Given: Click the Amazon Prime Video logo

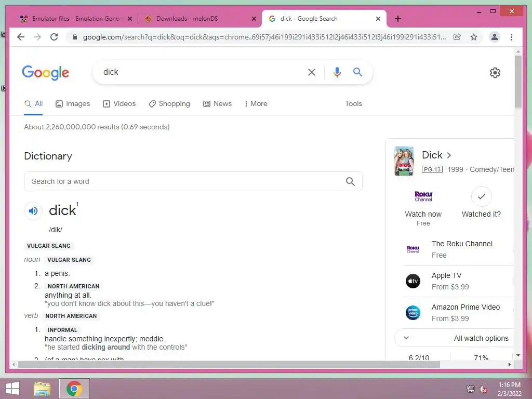Looking at the screenshot, I should 413,312.
